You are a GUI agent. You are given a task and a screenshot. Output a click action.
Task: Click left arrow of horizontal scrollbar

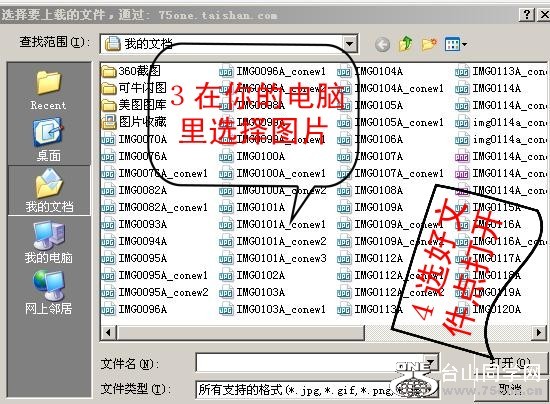[108, 332]
